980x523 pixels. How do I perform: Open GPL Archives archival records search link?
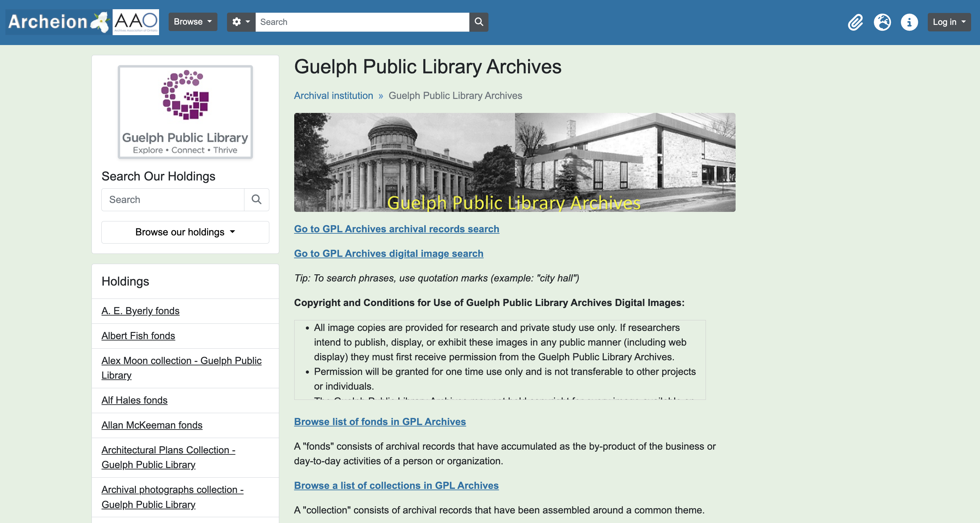point(396,229)
